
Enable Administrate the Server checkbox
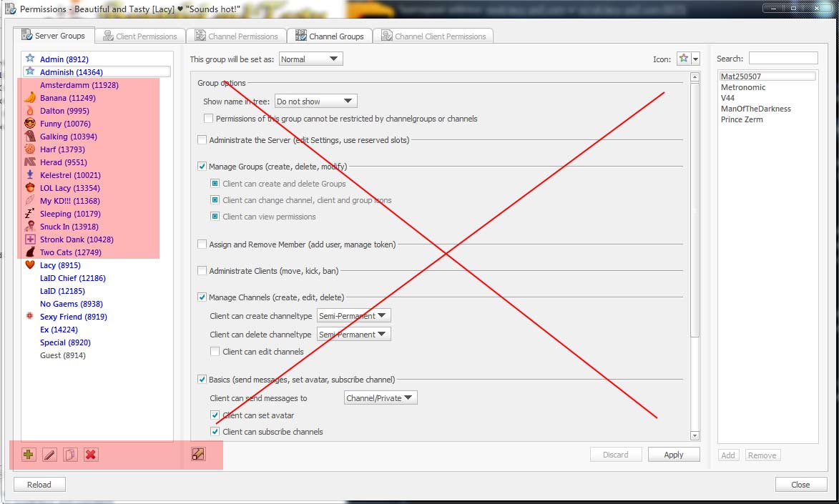(x=202, y=140)
